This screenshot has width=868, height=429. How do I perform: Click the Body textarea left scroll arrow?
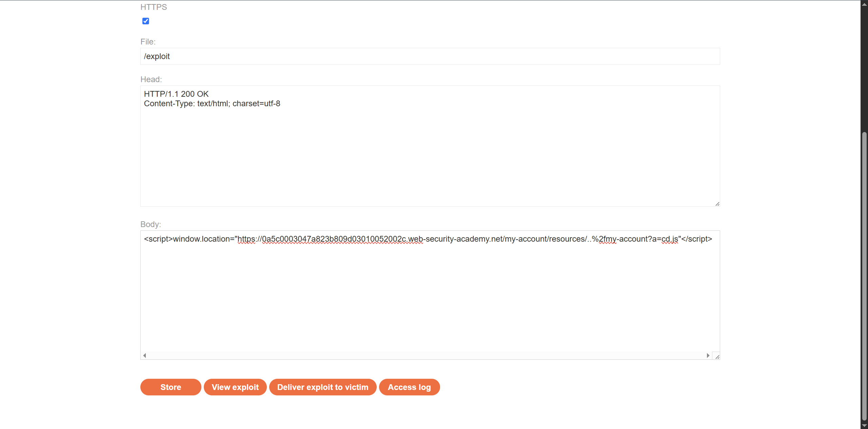pyautogui.click(x=145, y=355)
